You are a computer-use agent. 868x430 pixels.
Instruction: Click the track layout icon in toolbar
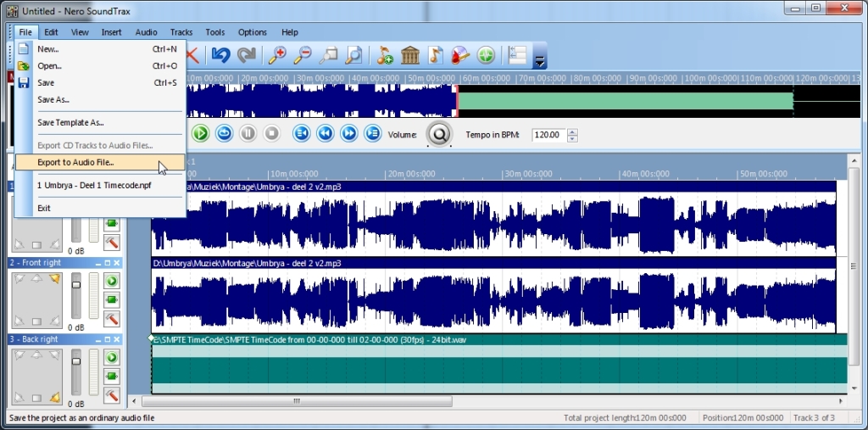(517, 55)
